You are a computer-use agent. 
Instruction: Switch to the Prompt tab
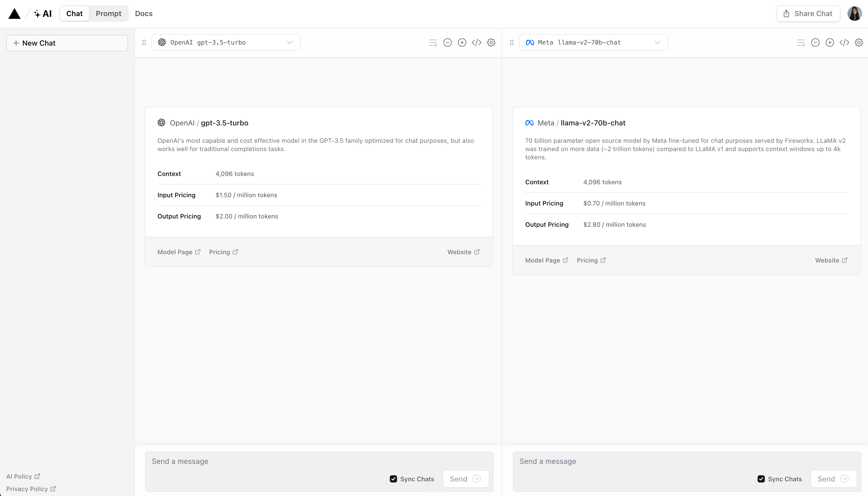(108, 14)
